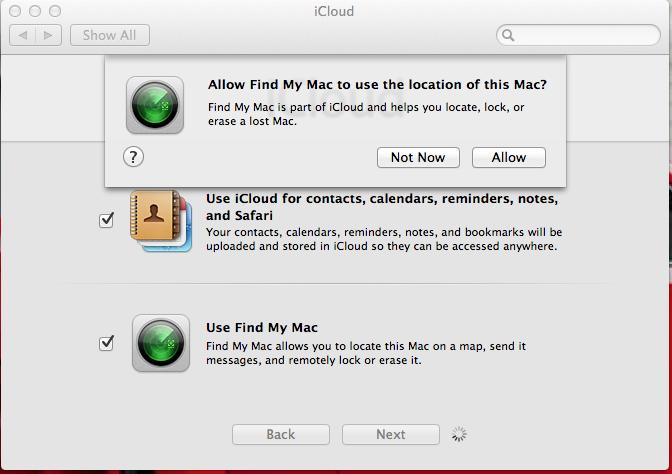
Task: Click the Find My Mac radar icon in dialog
Action: point(155,105)
